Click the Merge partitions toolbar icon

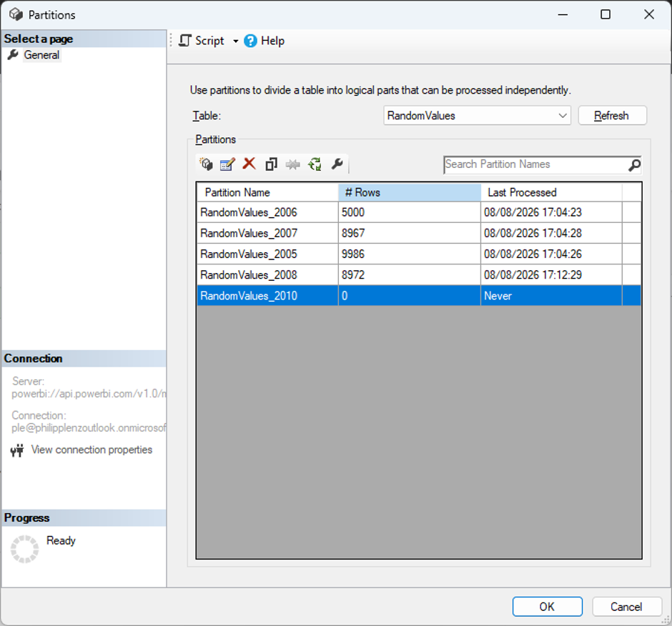pyautogui.click(x=293, y=164)
